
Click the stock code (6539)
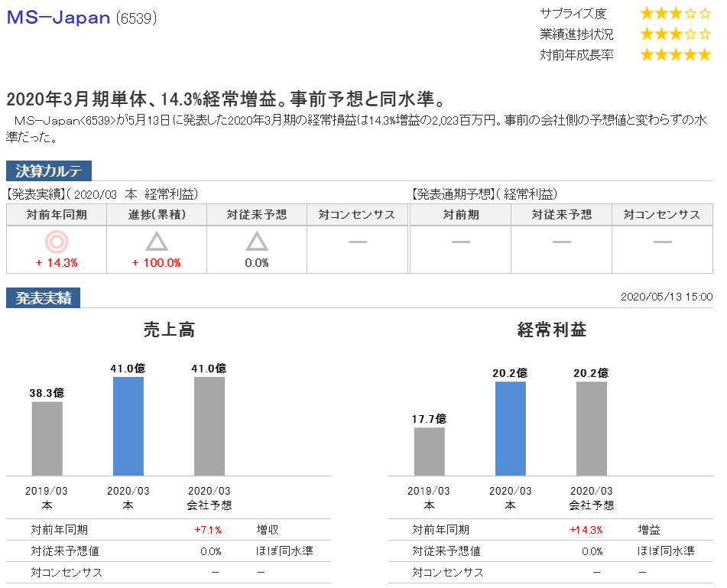pos(136,18)
